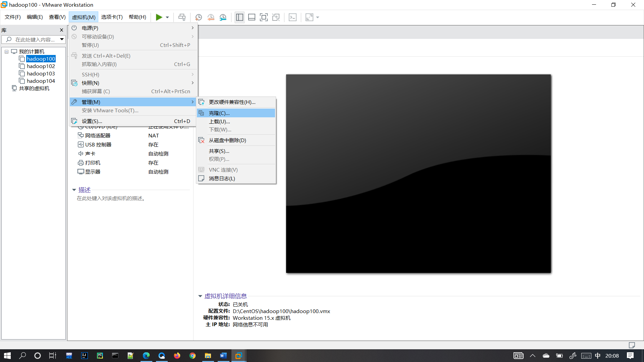644x362 pixels.
Task: Select hadoop103 in the library tree
Action: pos(41,74)
